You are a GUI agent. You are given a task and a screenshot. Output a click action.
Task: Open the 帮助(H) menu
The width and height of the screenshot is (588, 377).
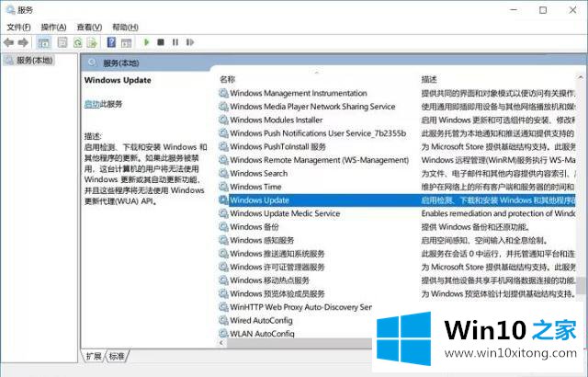[x=125, y=27]
